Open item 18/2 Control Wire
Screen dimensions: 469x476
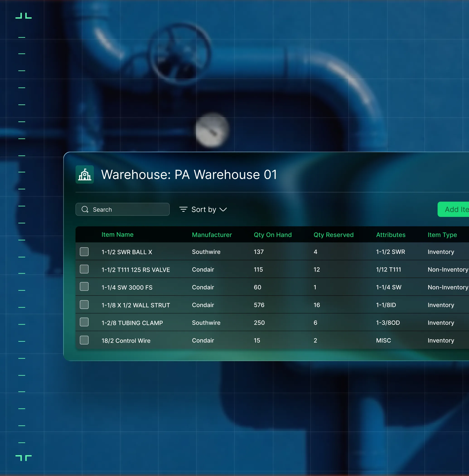[126, 341]
